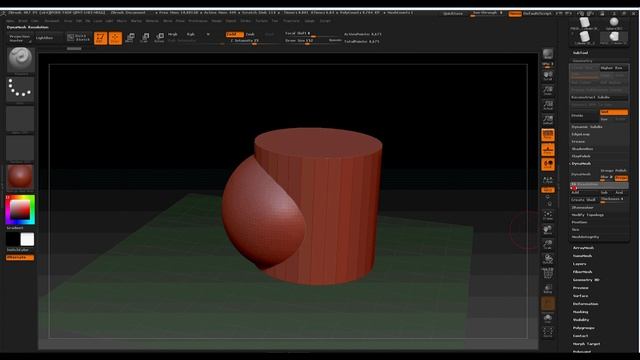Viewport: 640px width, 360px height.
Task: Click the Higher Res button
Action: [x=614, y=68]
